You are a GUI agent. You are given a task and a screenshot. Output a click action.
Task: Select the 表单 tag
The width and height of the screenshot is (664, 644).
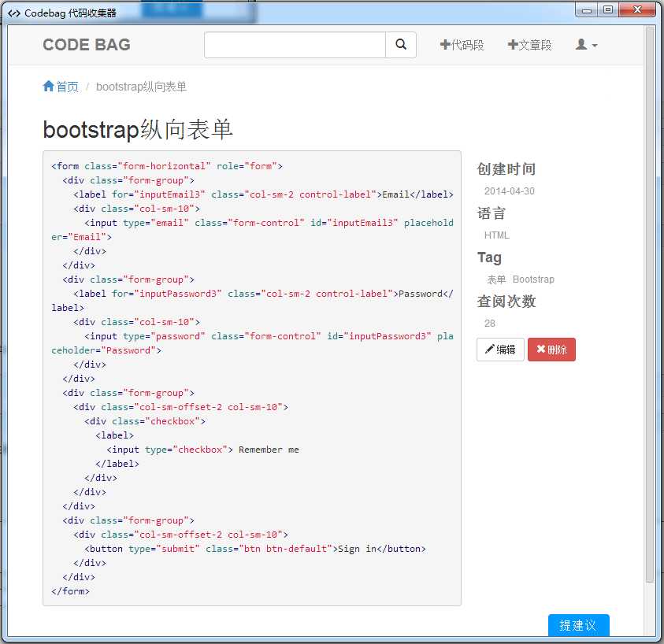click(x=496, y=279)
